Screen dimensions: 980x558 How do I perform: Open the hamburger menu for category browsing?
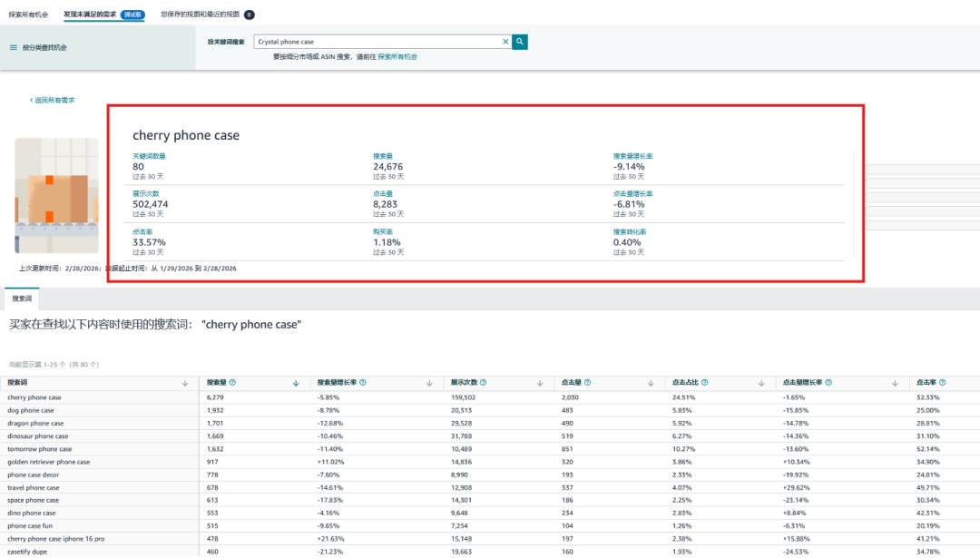pos(14,47)
